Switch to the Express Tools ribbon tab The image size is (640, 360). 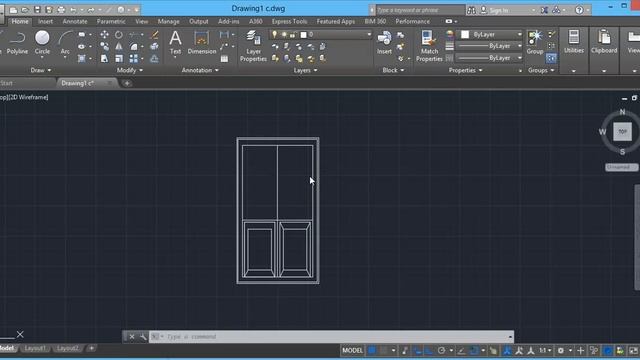click(x=289, y=21)
